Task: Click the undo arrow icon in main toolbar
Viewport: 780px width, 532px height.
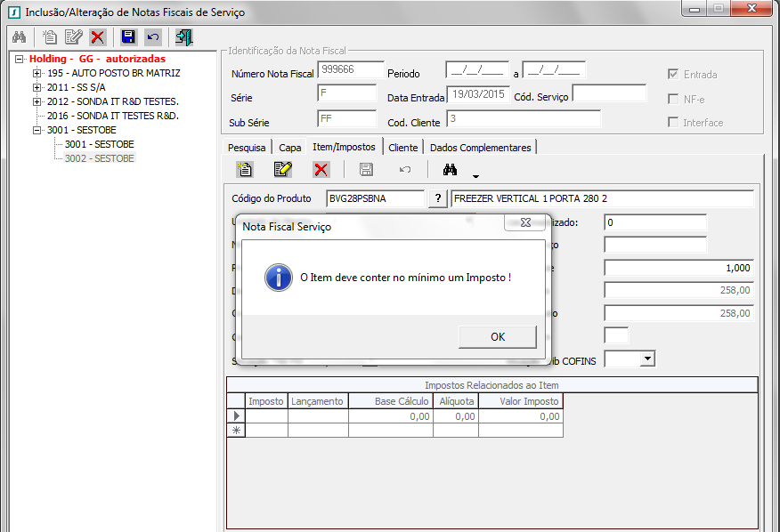Action: pyautogui.click(x=153, y=37)
